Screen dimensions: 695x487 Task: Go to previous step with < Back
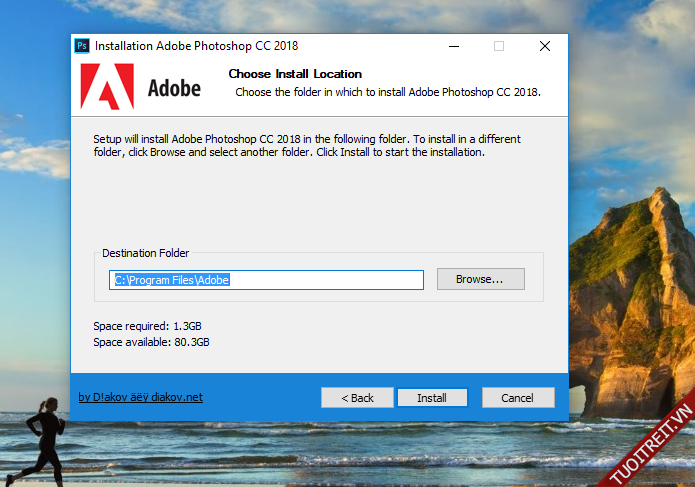pos(357,398)
